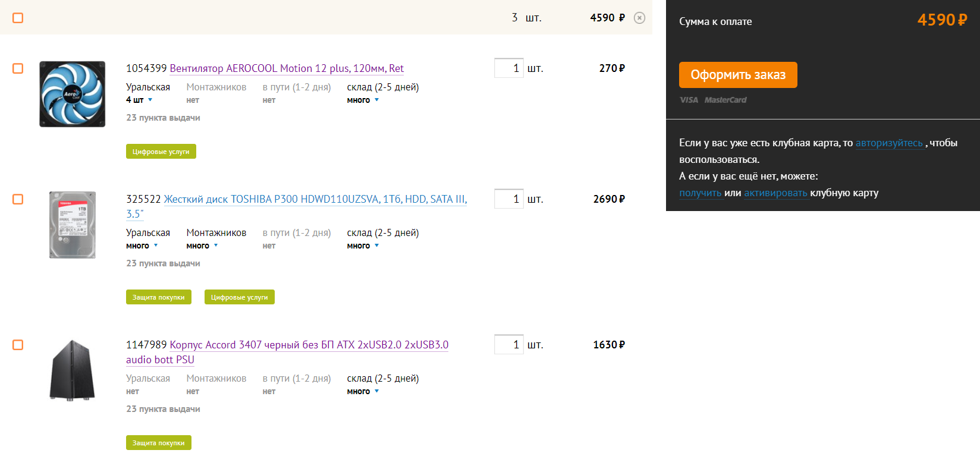Screen dimensions: 980x453
Task: Click the Оформить заказ button
Action: pos(738,75)
